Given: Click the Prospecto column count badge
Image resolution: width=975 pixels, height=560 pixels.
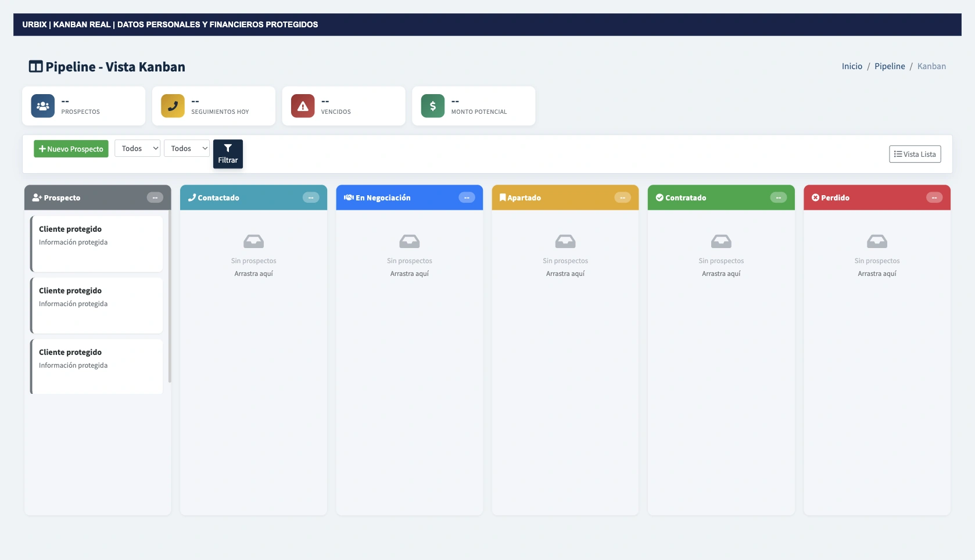Looking at the screenshot, I should [x=155, y=198].
